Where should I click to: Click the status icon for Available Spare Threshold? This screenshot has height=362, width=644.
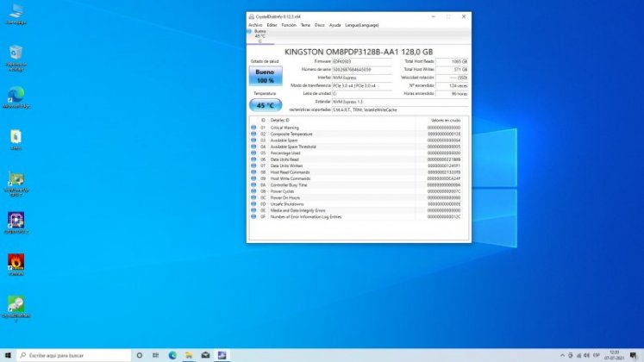(253, 147)
